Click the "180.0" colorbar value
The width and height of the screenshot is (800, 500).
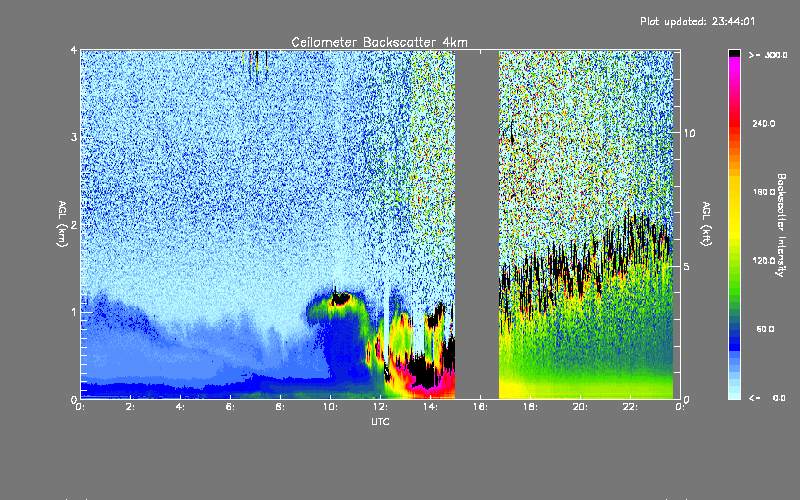764,192
